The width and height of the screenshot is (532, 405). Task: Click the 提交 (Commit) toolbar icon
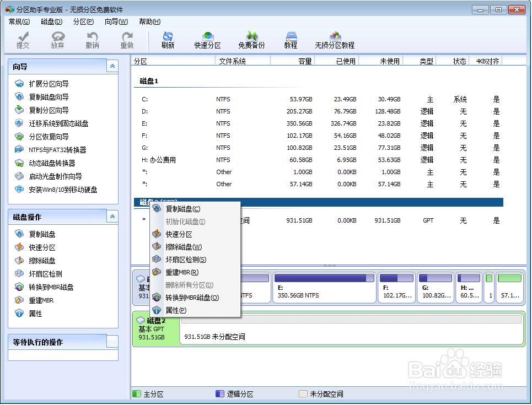[23, 40]
